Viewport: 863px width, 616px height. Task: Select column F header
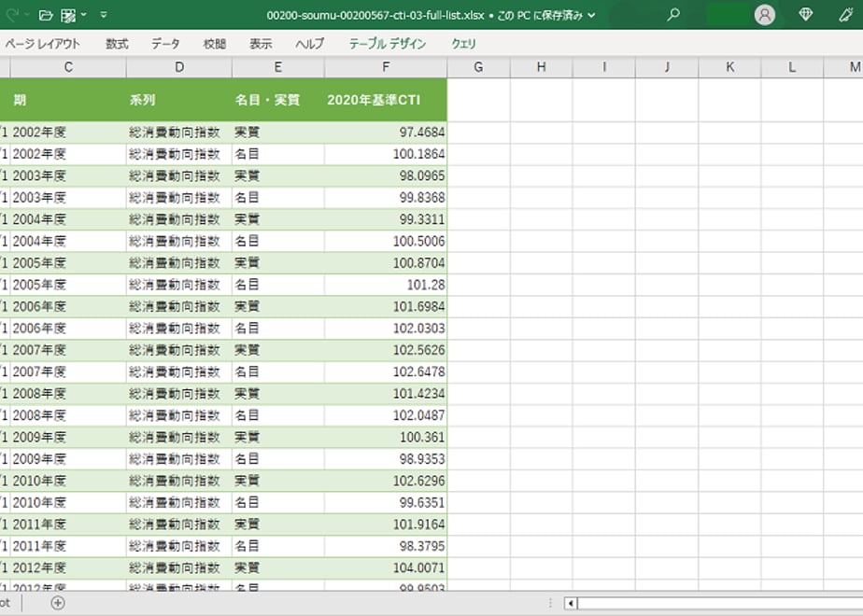coord(386,67)
